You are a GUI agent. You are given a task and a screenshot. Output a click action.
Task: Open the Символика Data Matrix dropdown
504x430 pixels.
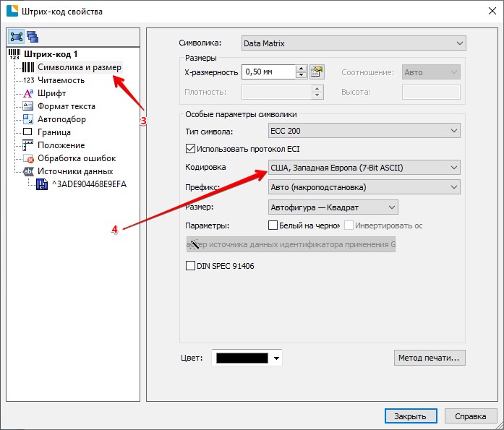(x=353, y=43)
